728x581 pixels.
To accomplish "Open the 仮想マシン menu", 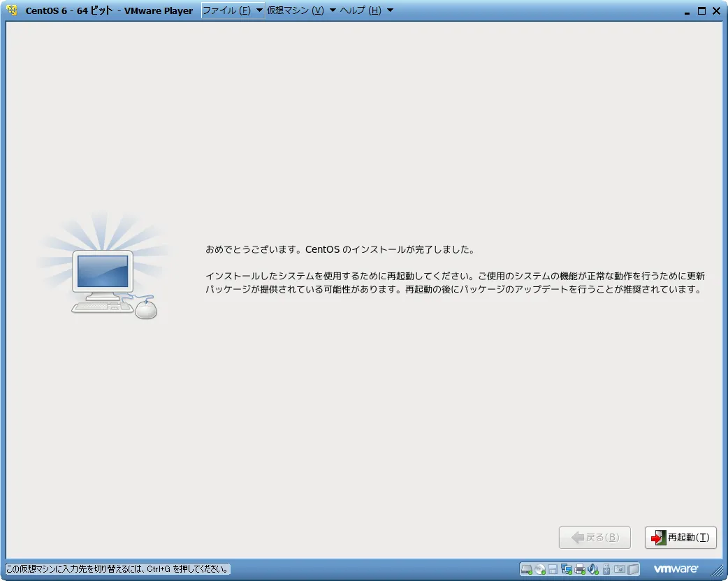I will (x=293, y=10).
